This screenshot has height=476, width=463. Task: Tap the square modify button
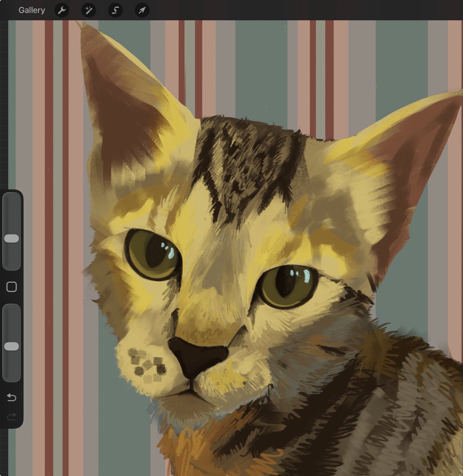12,287
